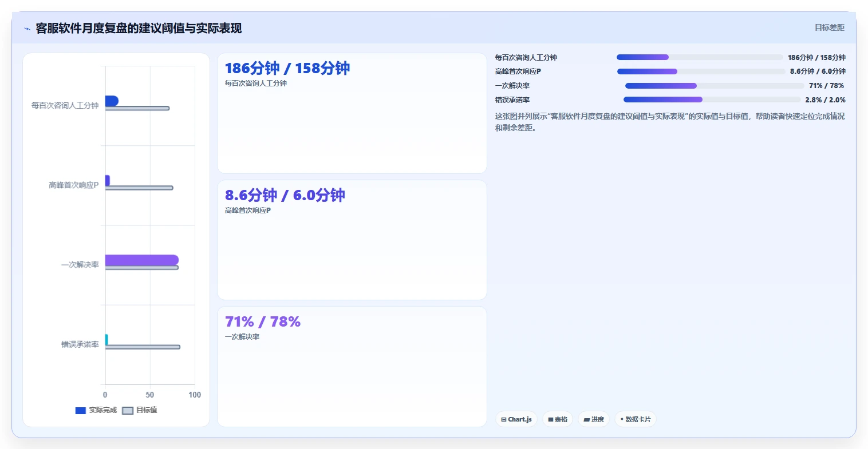Click the cyan actual bar for 错误承诺率
This screenshot has height=449, width=868.
click(106, 340)
